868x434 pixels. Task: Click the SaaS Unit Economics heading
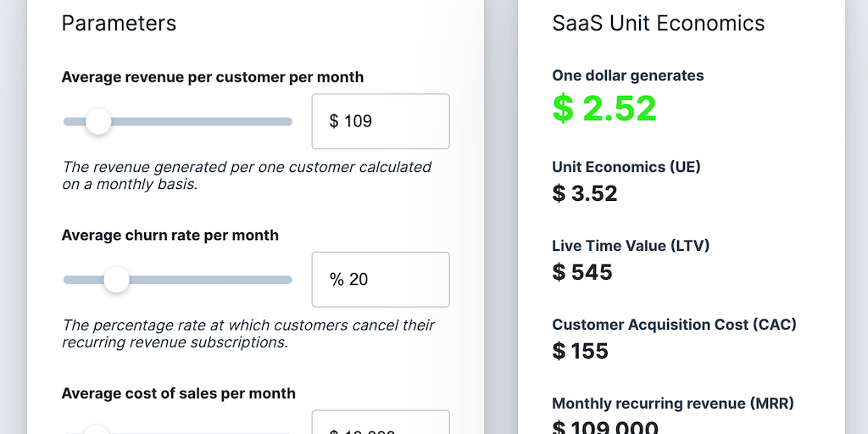point(658,23)
